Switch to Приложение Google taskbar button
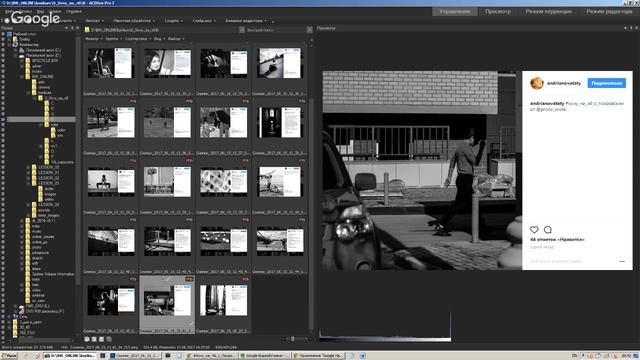640x360 pixels. coord(319,356)
